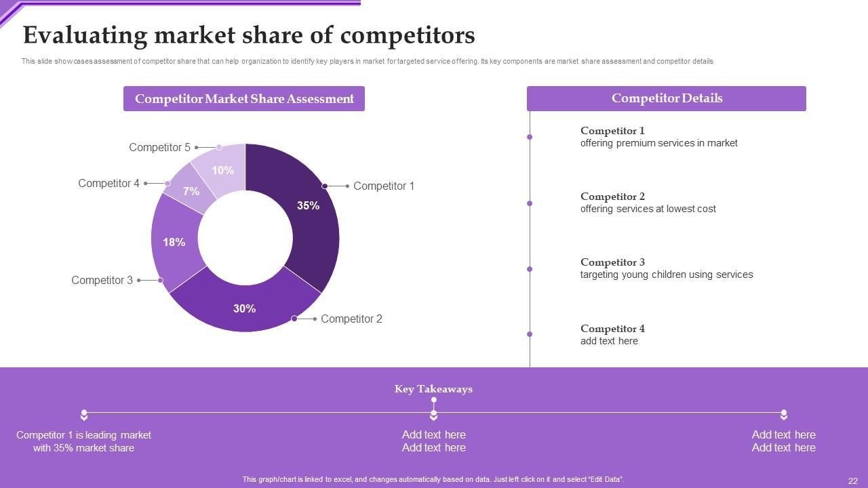Click the Competitor Details header box
The width and height of the screenshot is (868, 488).
click(x=666, y=98)
